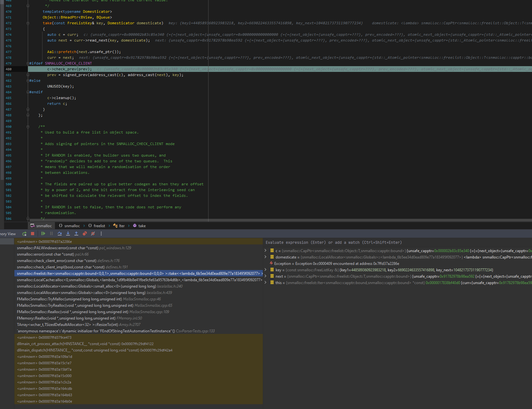
Task: Select the FMallocSnmalloc::TryRealloc frame
Action: point(139,305)
